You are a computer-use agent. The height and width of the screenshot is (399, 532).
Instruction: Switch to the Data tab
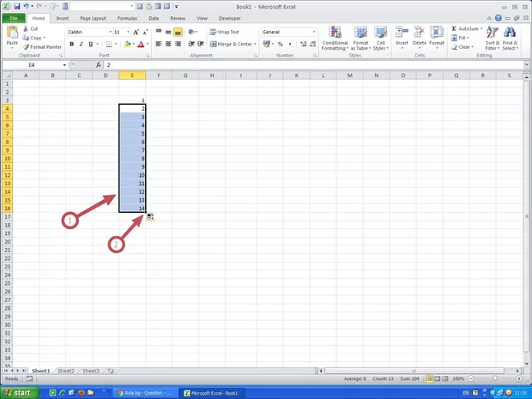click(154, 18)
